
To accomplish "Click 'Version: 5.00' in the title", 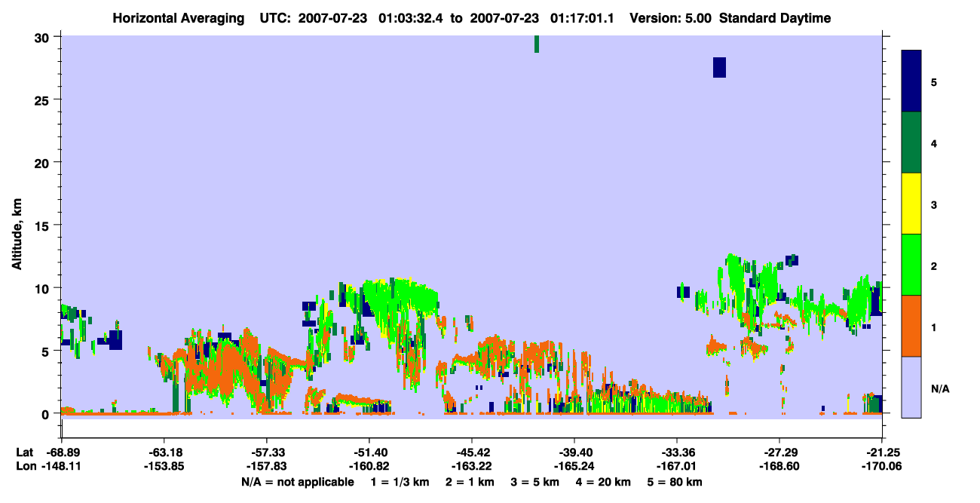I will pyautogui.click(x=671, y=18).
